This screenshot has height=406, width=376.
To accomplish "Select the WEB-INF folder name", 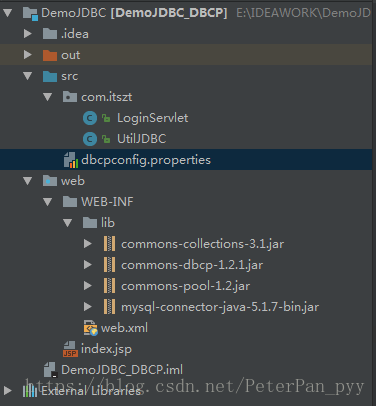I will click(107, 202).
